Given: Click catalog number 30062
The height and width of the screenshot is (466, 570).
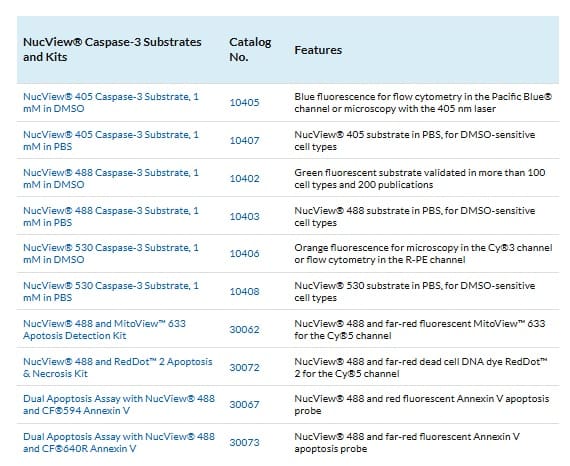Looking at the screenshot, I should tap(244, 330).
